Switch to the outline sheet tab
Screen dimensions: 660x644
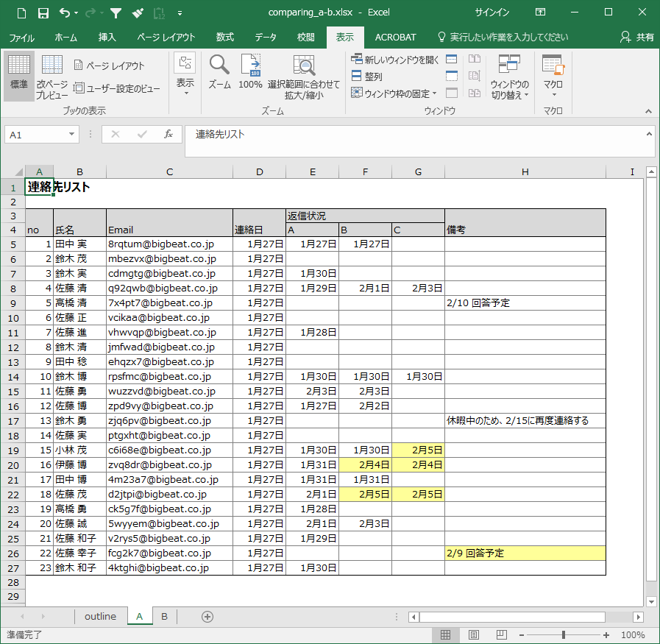click(100, 616)
